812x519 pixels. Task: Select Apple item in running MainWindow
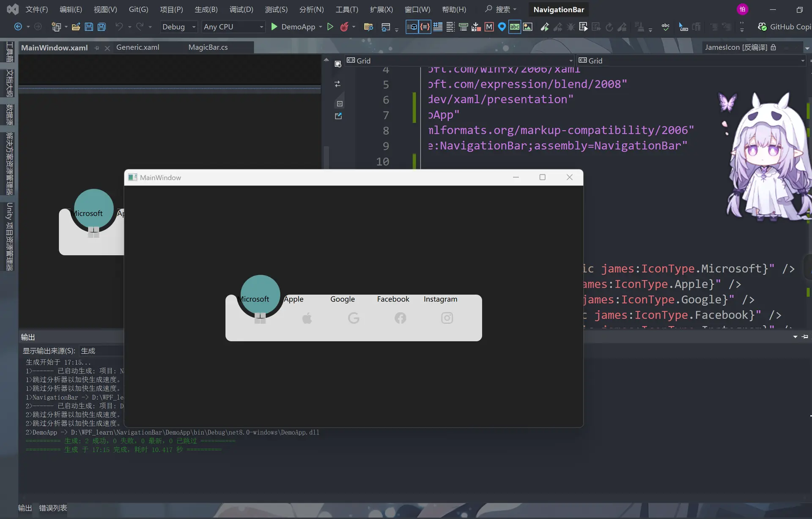click(307, 317)
